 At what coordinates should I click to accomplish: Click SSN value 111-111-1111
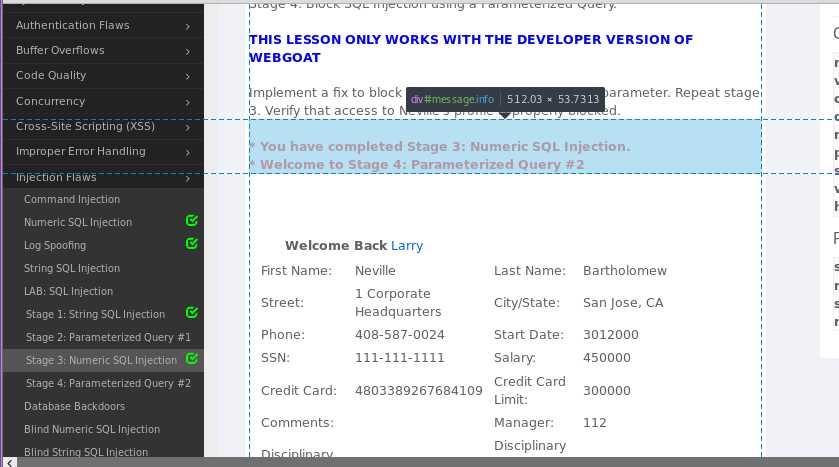pos(400,358)
